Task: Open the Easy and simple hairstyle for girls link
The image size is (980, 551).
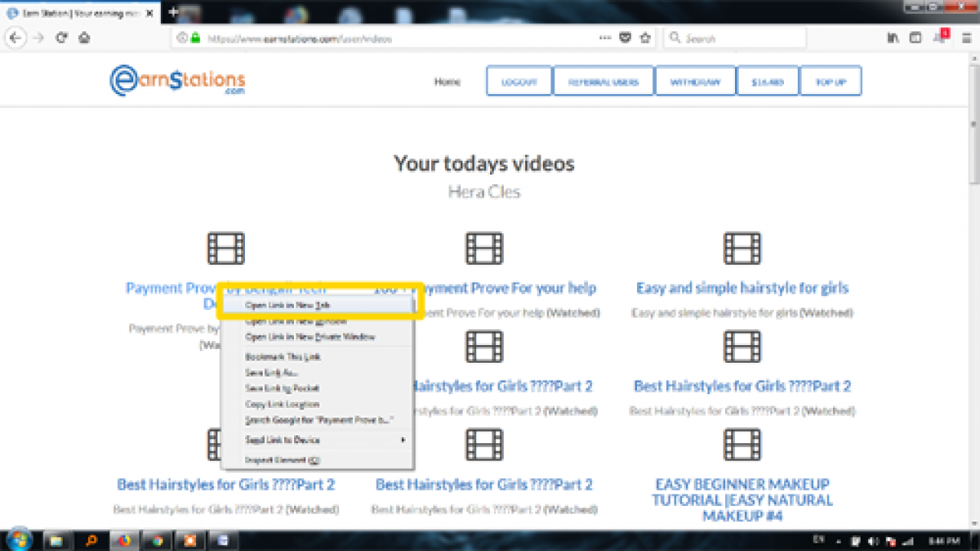Action: (x=742, y=289)
